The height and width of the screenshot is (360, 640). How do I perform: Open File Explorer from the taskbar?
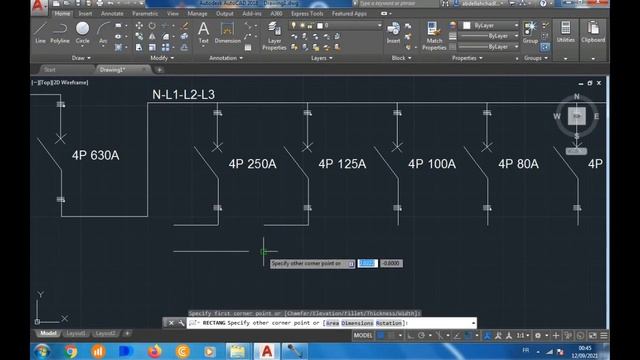pyautogui.click(x=237, y=351)
